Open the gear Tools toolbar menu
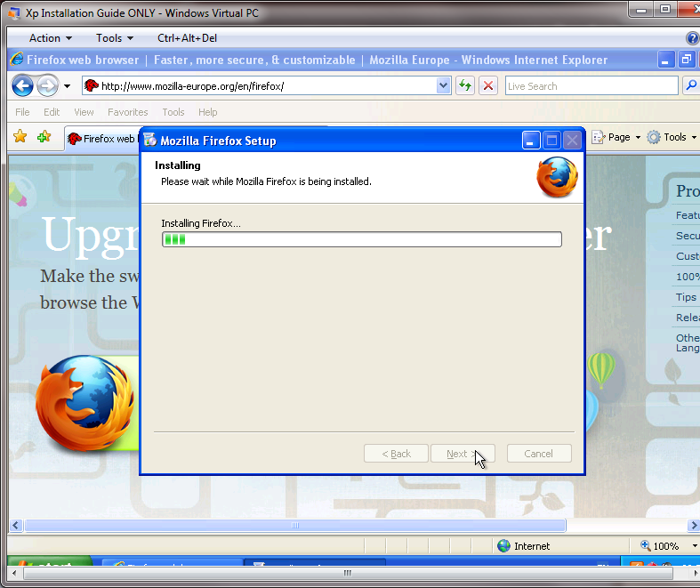The image size is (700, 588). [672, 137]
